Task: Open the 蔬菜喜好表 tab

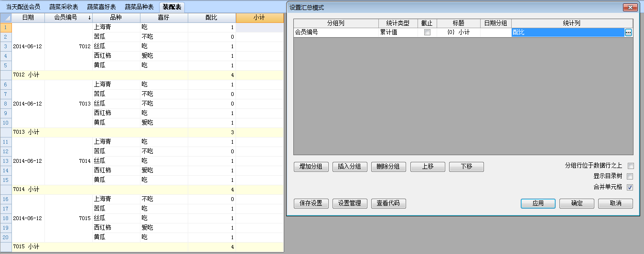Action: coord(101,7)
